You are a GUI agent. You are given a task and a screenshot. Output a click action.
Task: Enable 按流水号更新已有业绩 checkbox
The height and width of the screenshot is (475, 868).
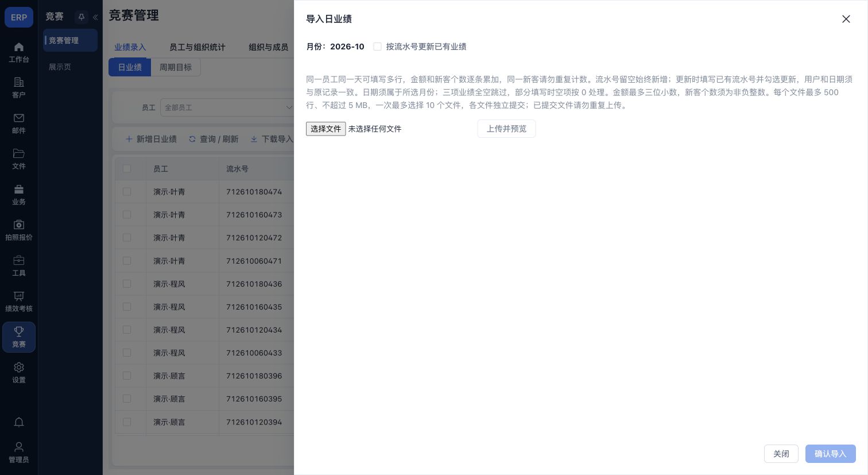point(377,47)
